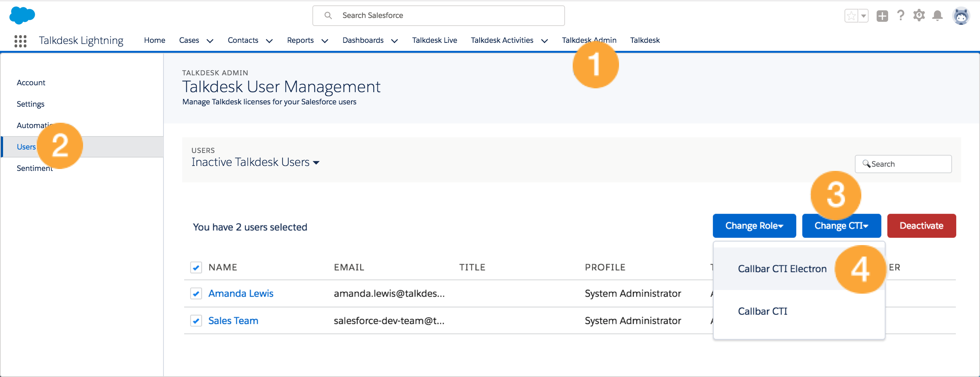Open the Talkdesk Admin tab
Viewport: 980px width, 377px height.
click(x=589, y=40)
